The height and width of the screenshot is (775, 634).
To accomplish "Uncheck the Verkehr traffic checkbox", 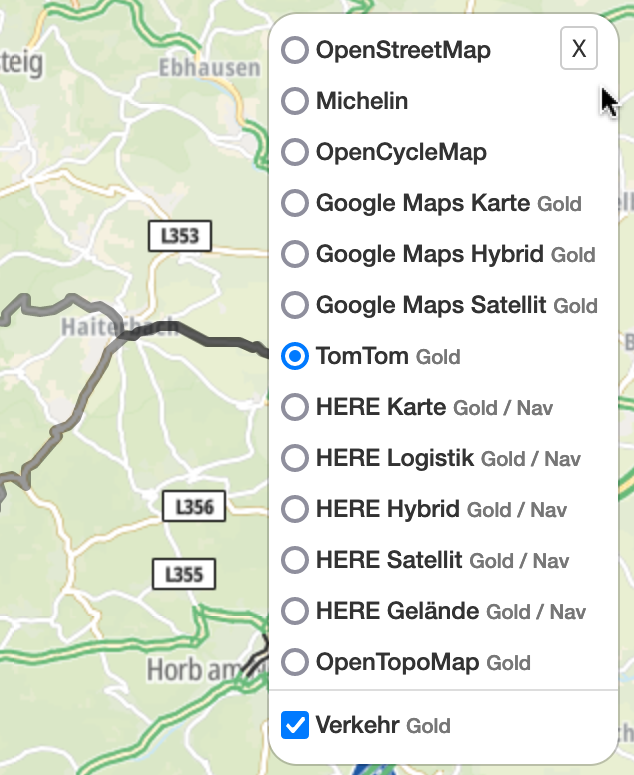I will point(295,725).
